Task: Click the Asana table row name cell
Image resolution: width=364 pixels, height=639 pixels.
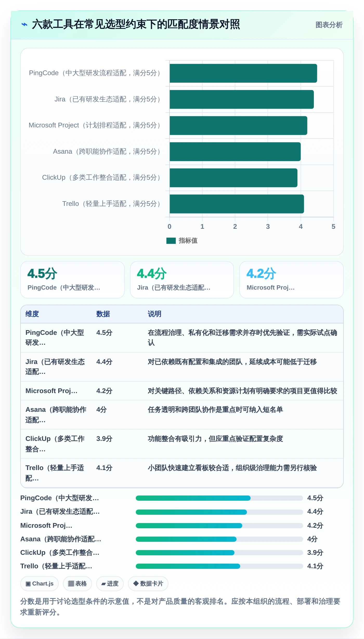Action: point(56,415)
